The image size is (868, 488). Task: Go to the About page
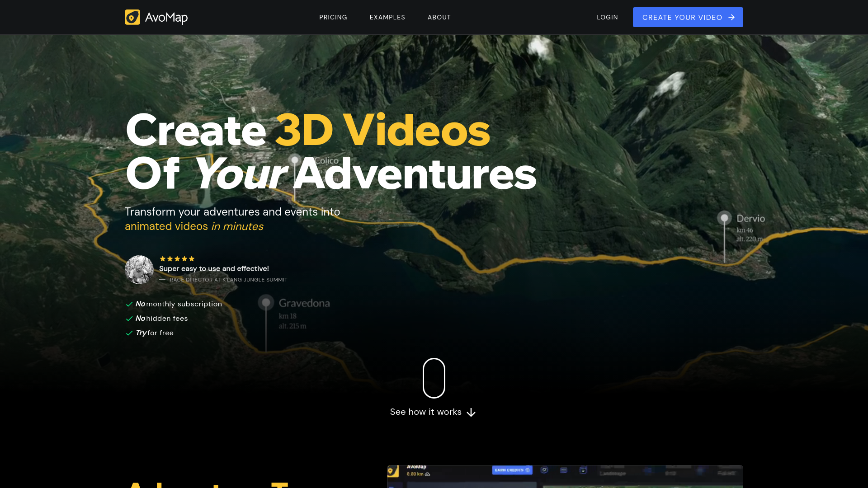439,17
